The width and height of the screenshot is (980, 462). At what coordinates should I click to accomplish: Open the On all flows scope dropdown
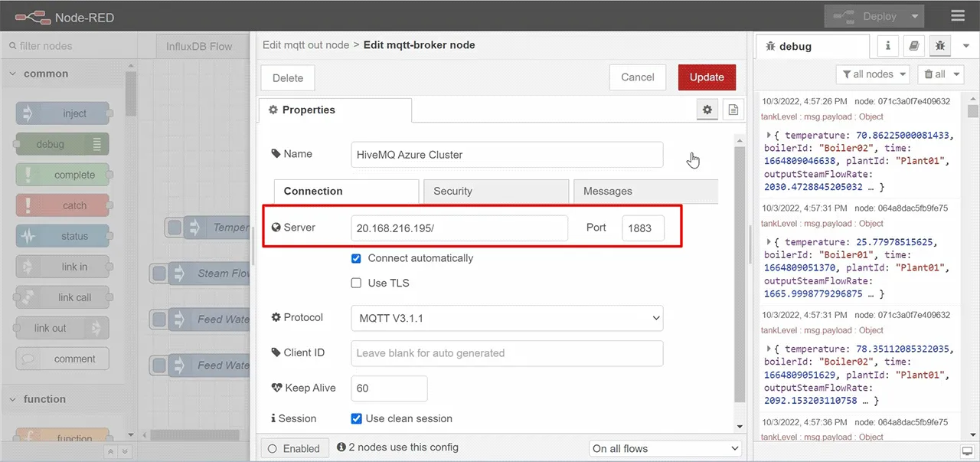pos(665,448)
